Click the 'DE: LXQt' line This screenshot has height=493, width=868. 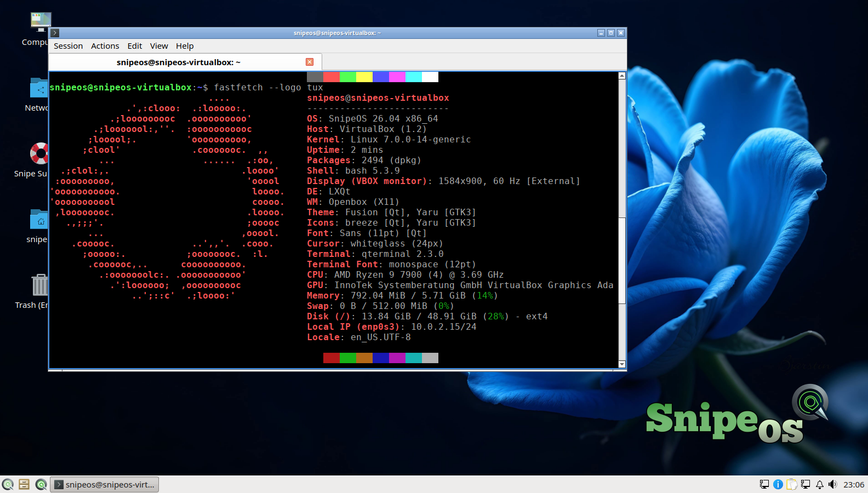tap(329, 192)
